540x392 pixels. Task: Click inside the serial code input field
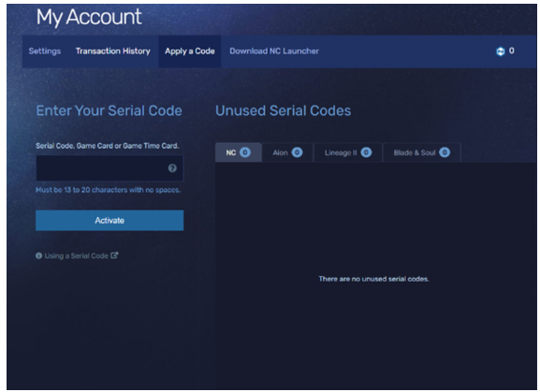(x=109, y=168)
